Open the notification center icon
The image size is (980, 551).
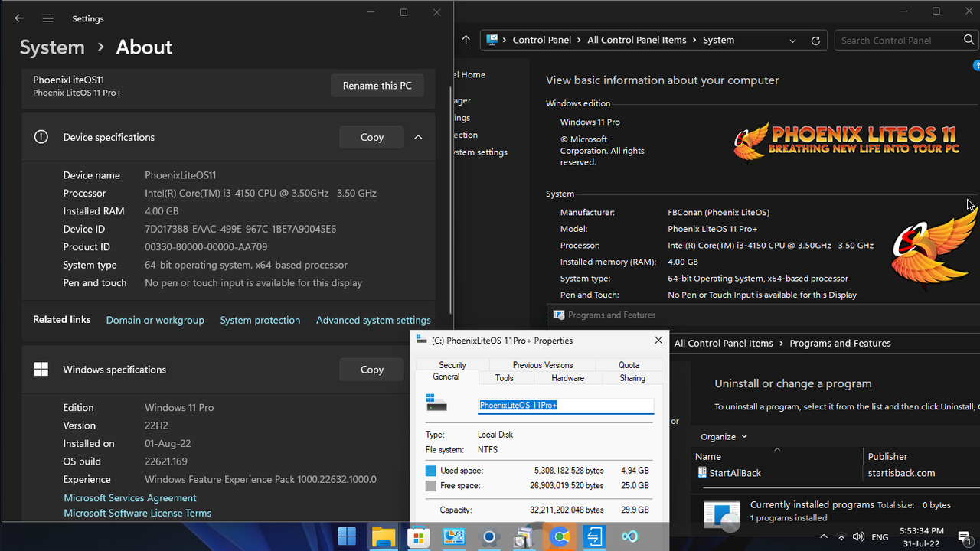(x=965, y=537)
